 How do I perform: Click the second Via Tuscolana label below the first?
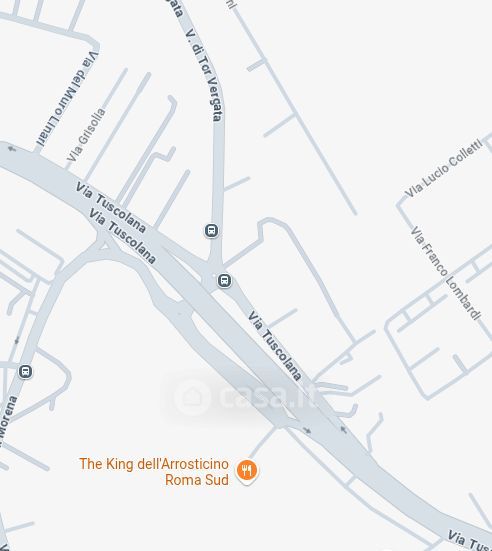[122, 236]
